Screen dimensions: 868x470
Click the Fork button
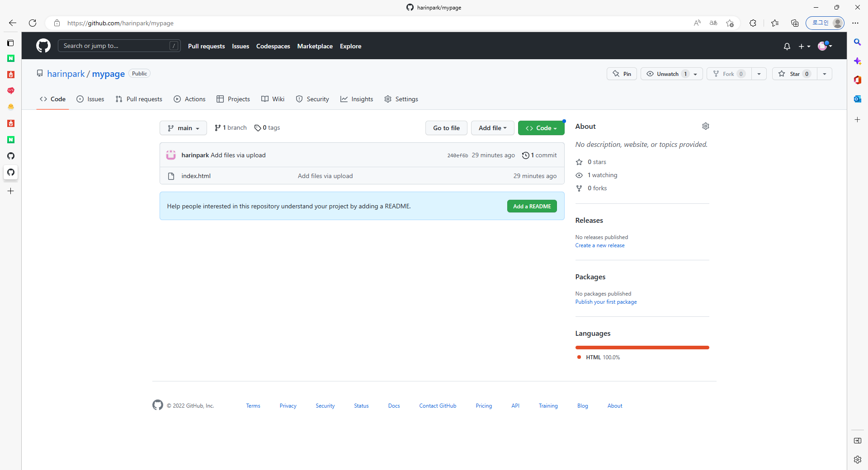tap(729, 74)
